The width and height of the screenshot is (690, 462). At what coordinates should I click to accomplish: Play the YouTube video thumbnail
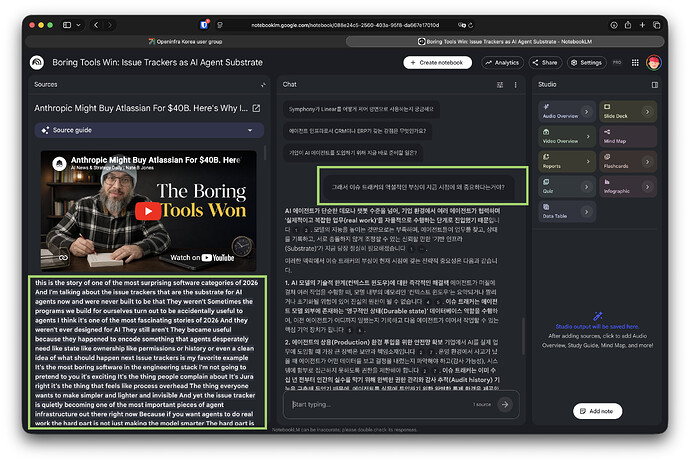pos(148,211)
